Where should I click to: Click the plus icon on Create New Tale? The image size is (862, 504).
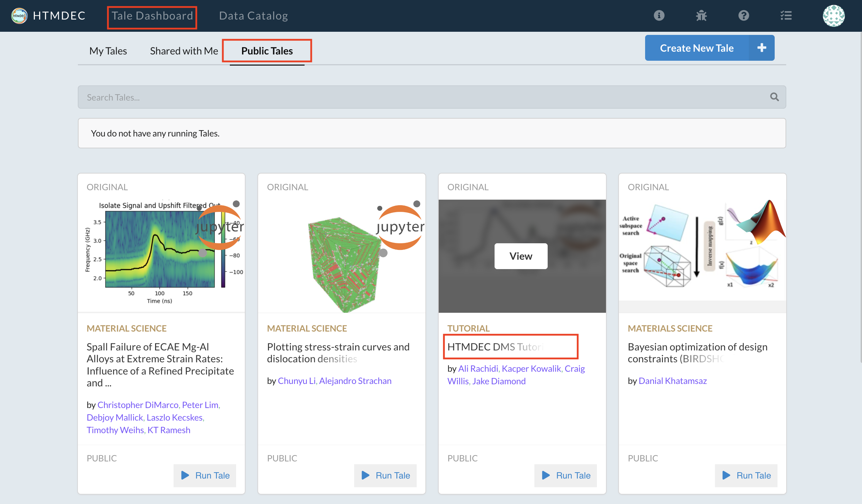pos(761,48)
